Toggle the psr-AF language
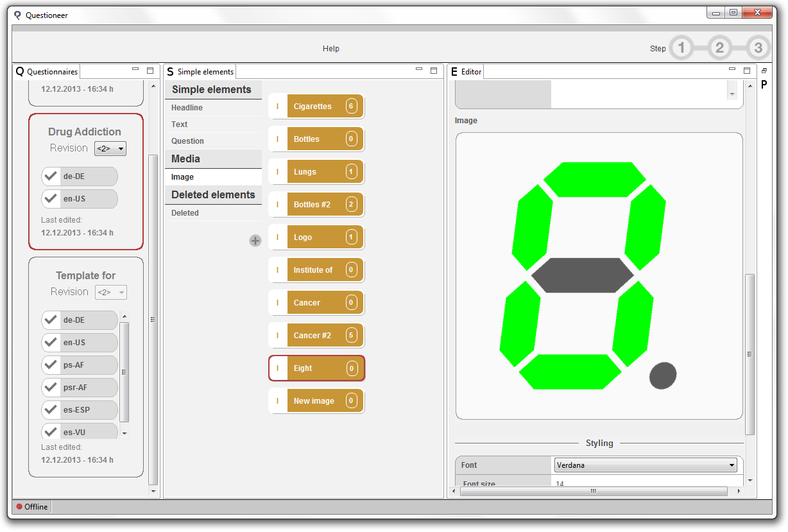The image size is (788, 532). click(x=80, y=388)
